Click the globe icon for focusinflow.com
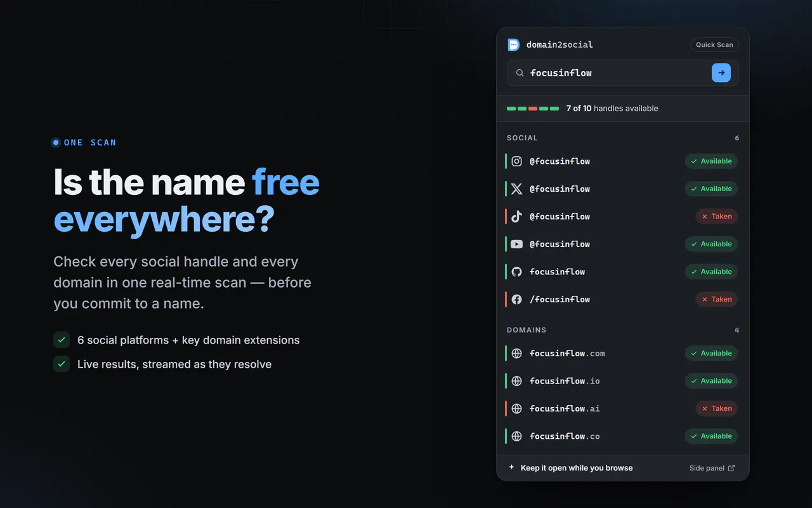 click(517, 353)
